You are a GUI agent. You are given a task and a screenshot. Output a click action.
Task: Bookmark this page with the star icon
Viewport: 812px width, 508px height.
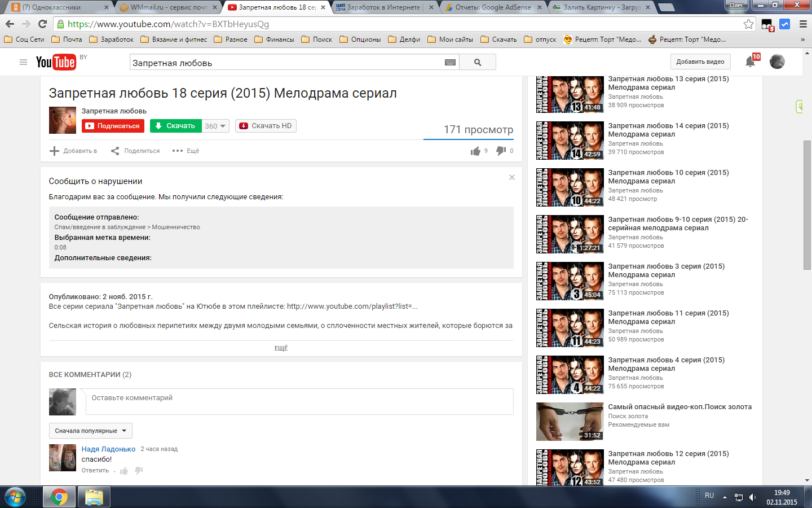coord(748,24)
